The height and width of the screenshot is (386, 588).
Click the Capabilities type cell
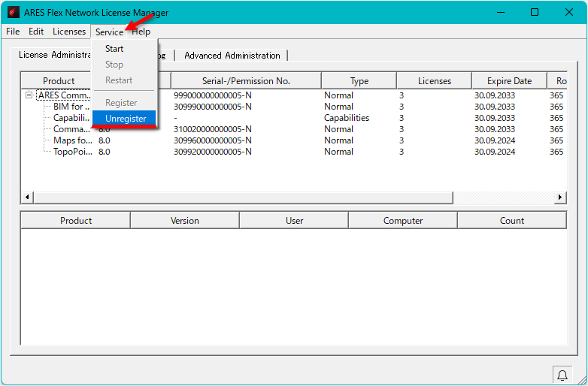tap(347, 118)
